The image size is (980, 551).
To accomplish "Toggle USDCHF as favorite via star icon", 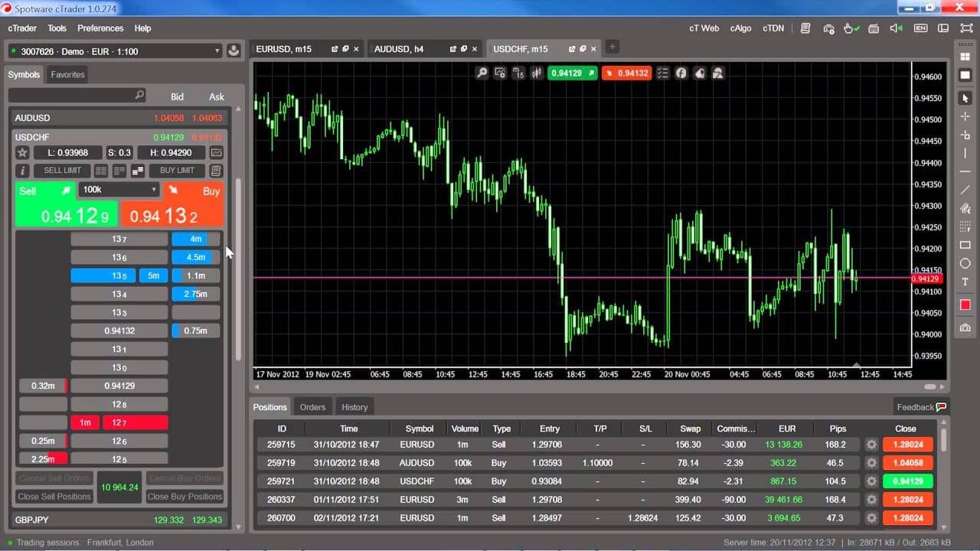I will tap(22, 152).
